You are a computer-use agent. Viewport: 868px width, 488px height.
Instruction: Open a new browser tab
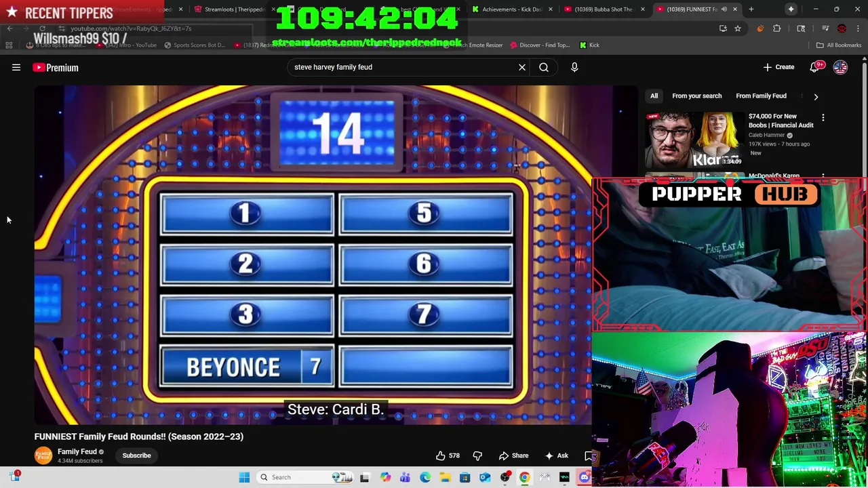(751, 9)
